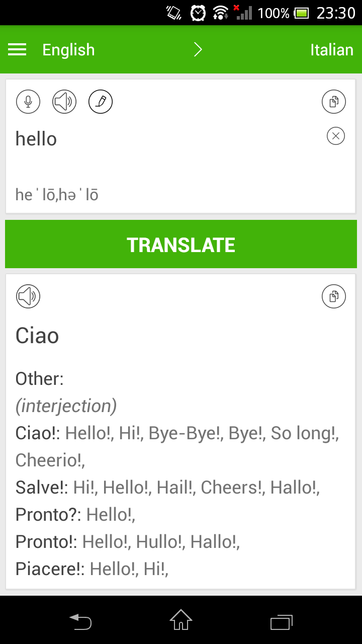362x644 pixels.
Task: Tap the Salve! alternative translation
Action: pos(42,488)
